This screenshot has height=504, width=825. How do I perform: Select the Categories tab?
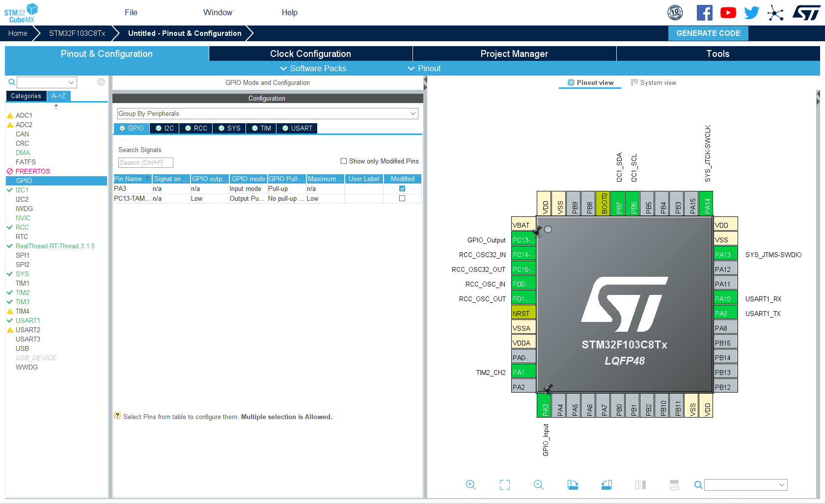(26, 96)
